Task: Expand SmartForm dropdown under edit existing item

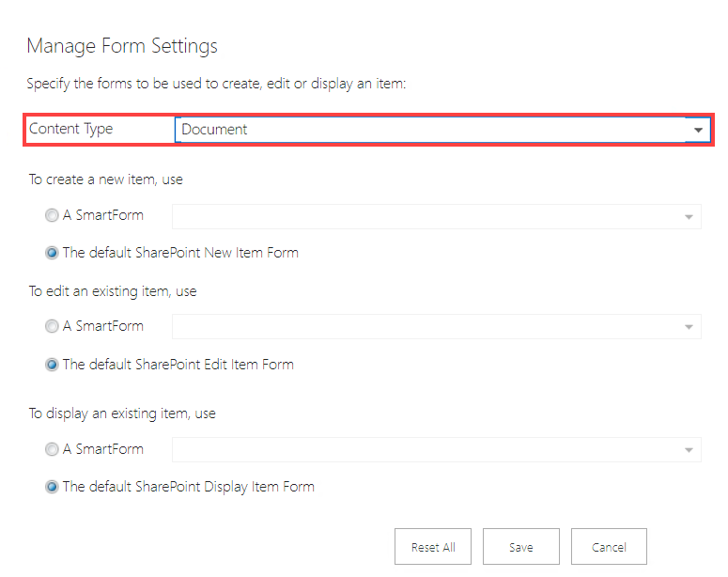Action: [437, 327]
